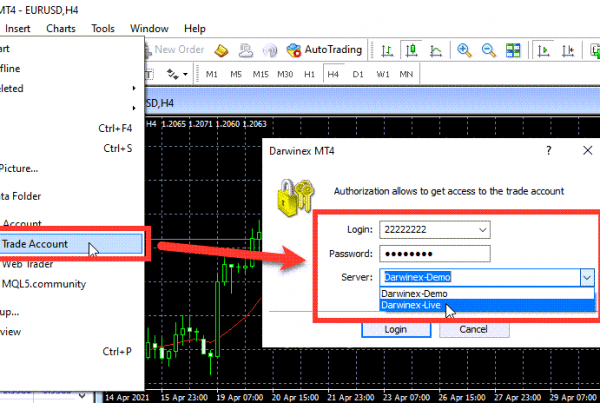Click the zoom out magnifier icon
This screenshot has height=403, width=600.
(488, 50)
